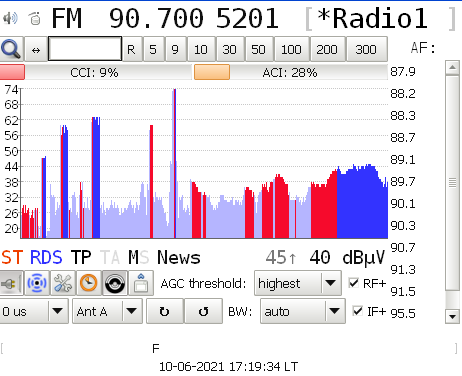462x376 pixels.
Task: Click the always-on-top window icon
Action: [141, 283]
